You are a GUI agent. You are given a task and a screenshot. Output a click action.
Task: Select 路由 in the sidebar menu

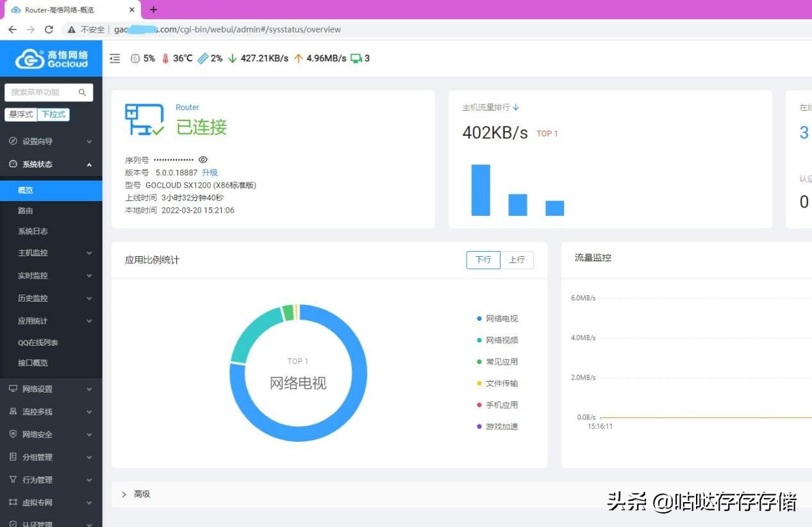[25, 210]
